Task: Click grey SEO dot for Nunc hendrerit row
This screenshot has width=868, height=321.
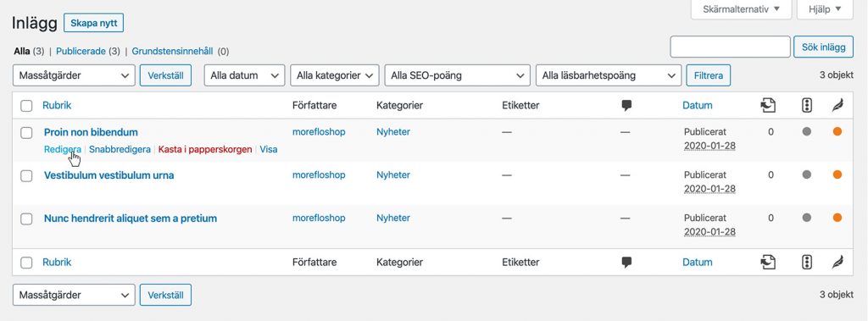Action: tap(807, 218)
